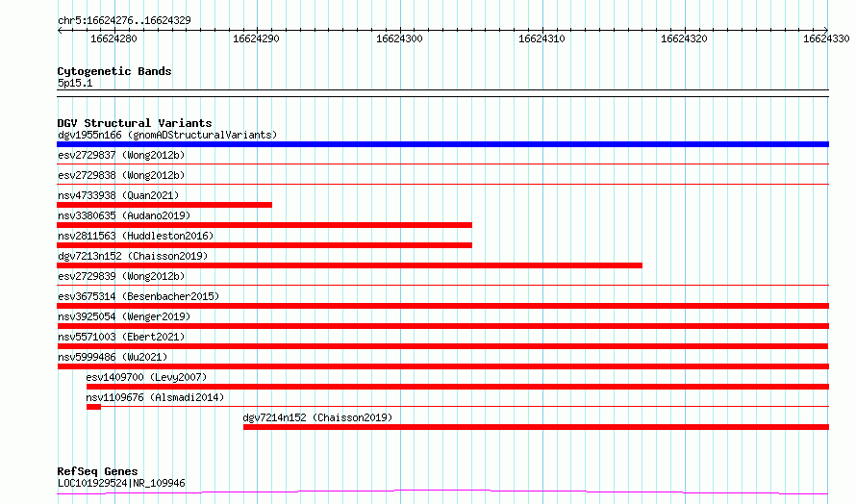Open the nsv3380635 (Audano2019) variant label

[x=124, y=215]
